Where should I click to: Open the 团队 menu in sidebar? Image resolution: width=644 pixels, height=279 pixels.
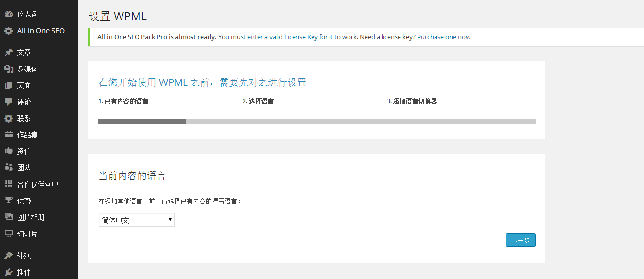[24, 168]
